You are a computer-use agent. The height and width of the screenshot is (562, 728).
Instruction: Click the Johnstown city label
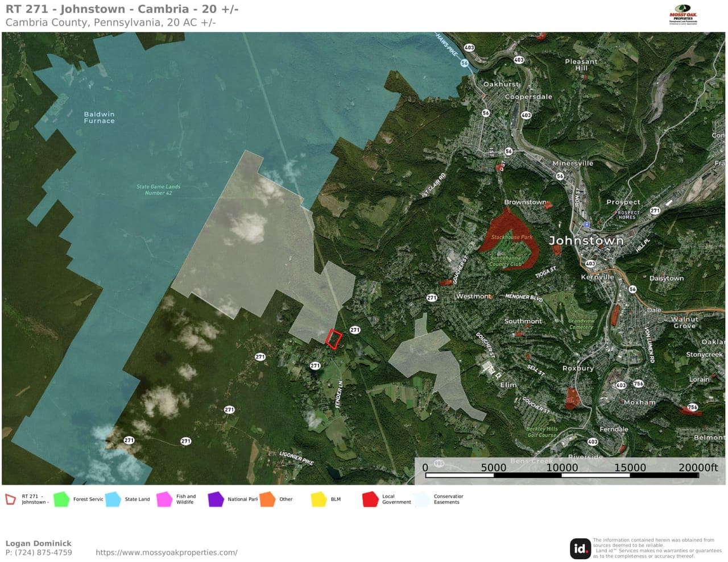(x=586, y=241)
